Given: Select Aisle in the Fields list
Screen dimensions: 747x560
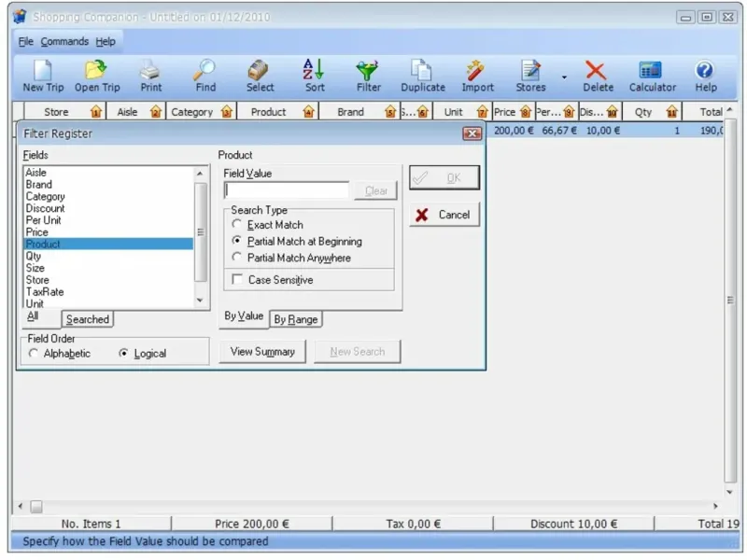Looking at the screenshot, I should click(x=108, y=173).
